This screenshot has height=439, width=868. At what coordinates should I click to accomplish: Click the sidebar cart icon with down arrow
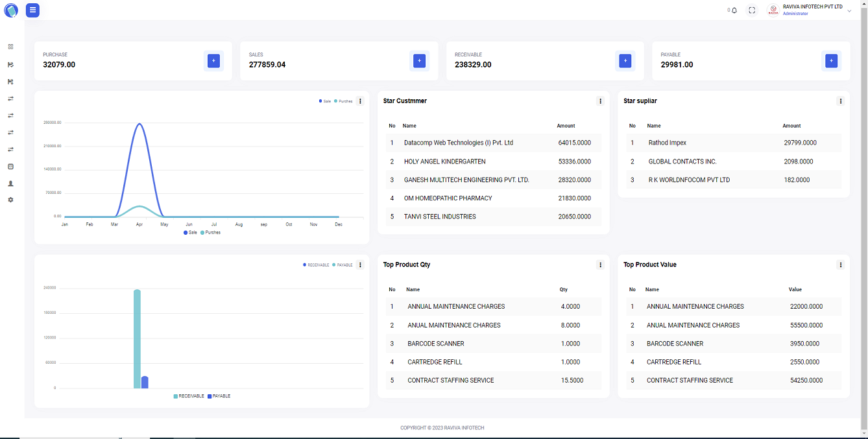point(10,82)
